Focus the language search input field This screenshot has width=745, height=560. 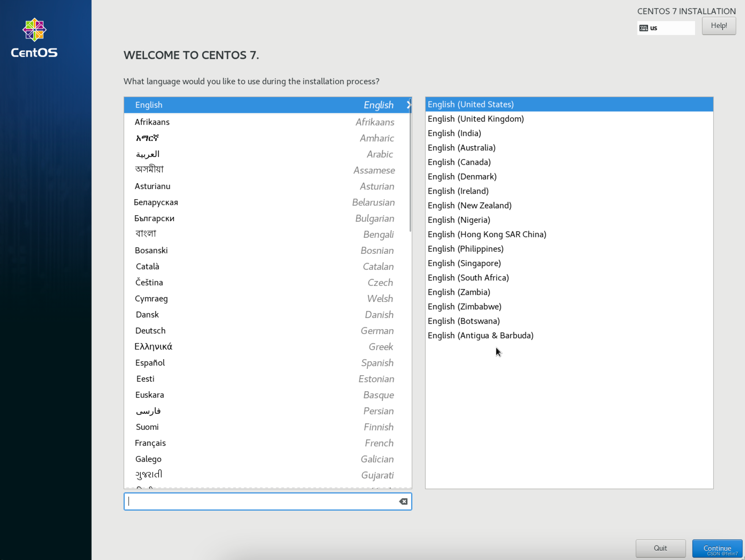268,501
